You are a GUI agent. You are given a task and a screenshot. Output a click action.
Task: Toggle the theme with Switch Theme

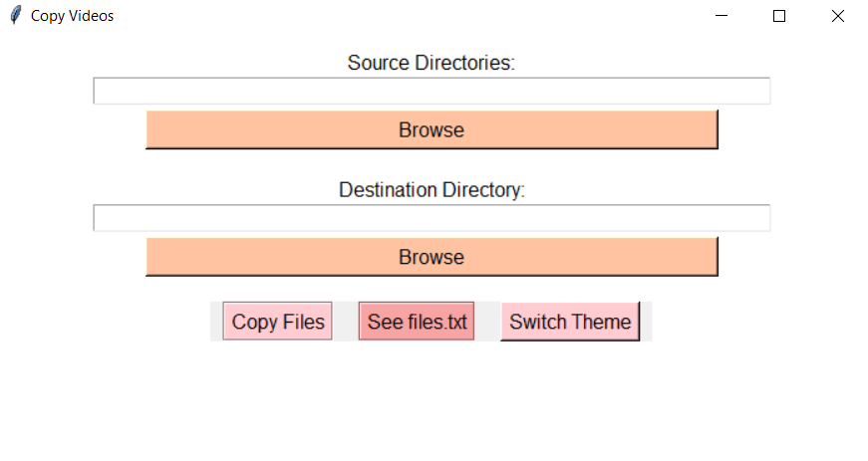(570, 322)
